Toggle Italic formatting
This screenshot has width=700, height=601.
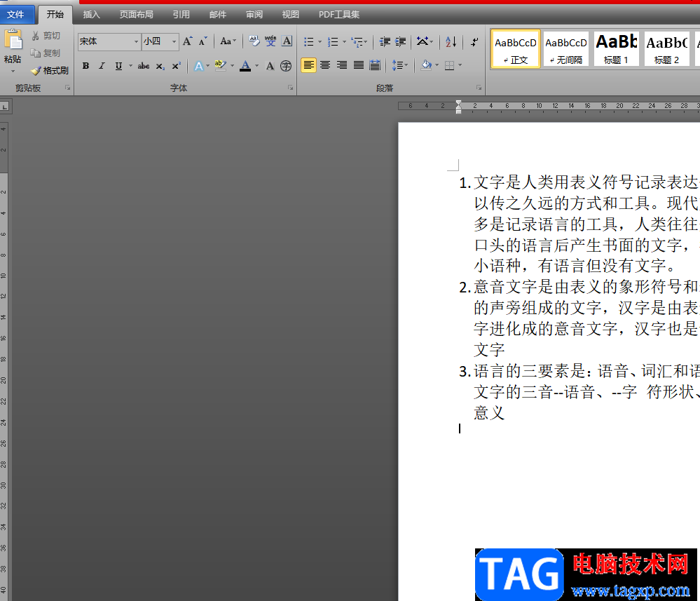click(x=102, y=66)
